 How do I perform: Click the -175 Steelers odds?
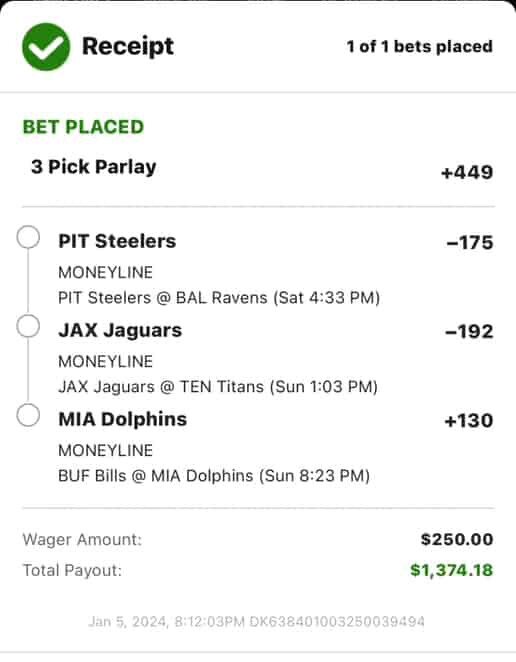(x=470, y=243)
